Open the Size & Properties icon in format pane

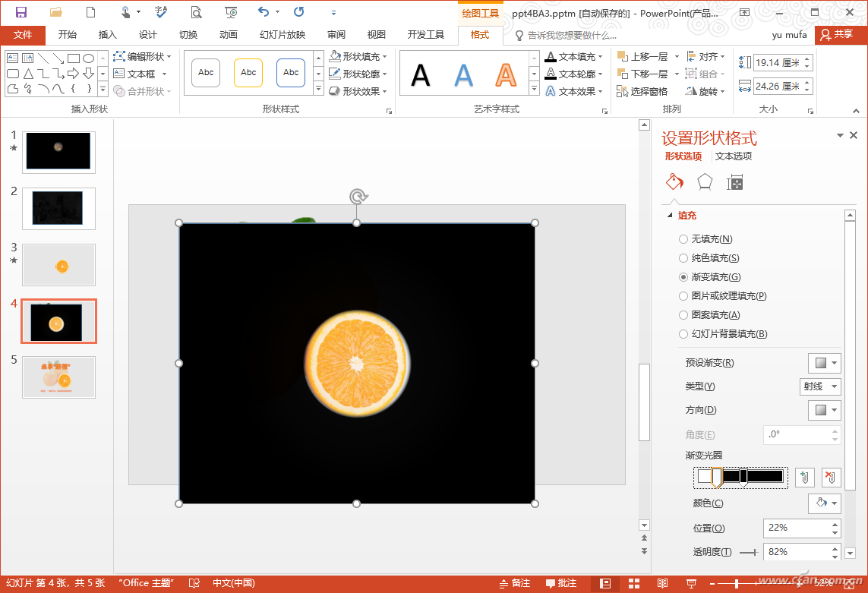[x=734, y=182]
